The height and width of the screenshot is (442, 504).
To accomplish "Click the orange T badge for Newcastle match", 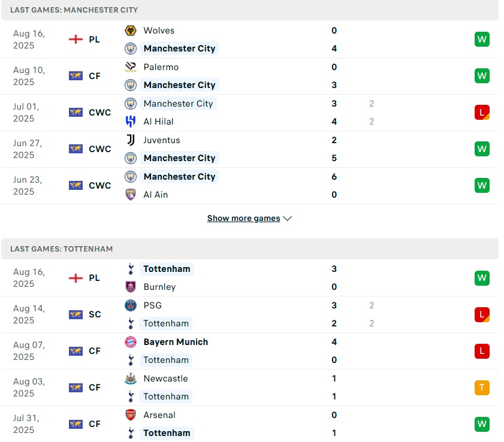I will click(482, 387).
